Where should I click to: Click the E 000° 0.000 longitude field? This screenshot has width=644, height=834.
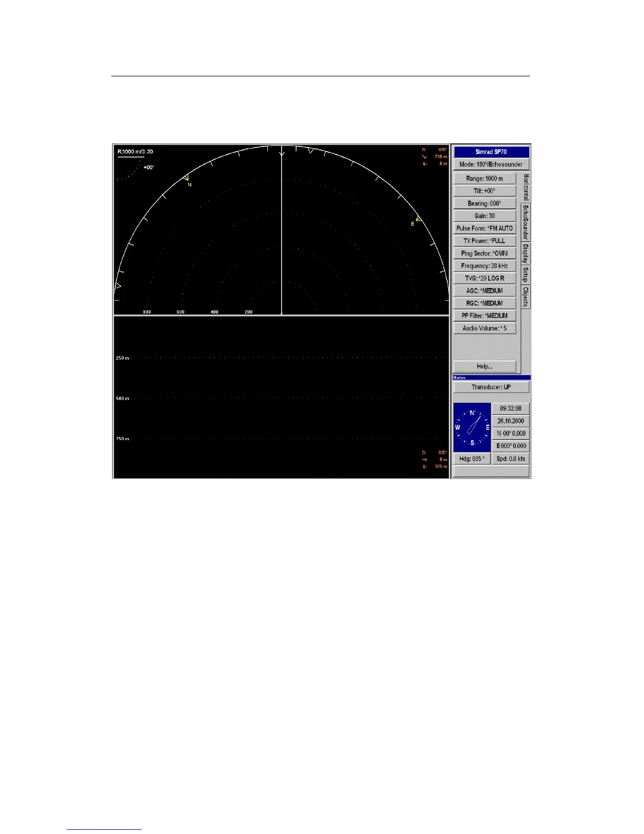pos(510,446)
